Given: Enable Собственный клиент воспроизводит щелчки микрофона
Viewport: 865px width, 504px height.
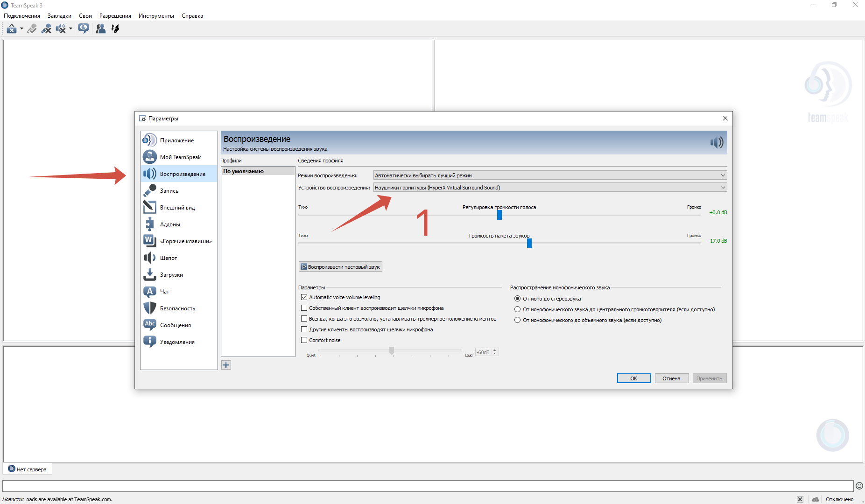Looking at the screenshot, I should [x=304, y=308].
